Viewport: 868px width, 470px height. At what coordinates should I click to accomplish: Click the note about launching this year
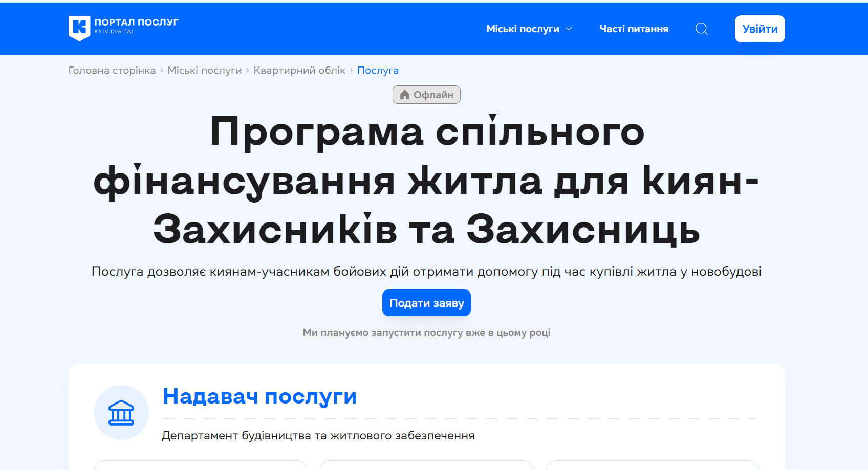(x=426, y=333)
